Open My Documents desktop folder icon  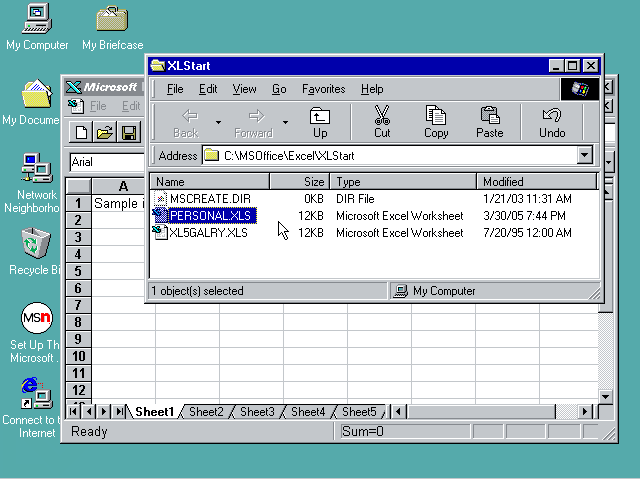[37, 93]
